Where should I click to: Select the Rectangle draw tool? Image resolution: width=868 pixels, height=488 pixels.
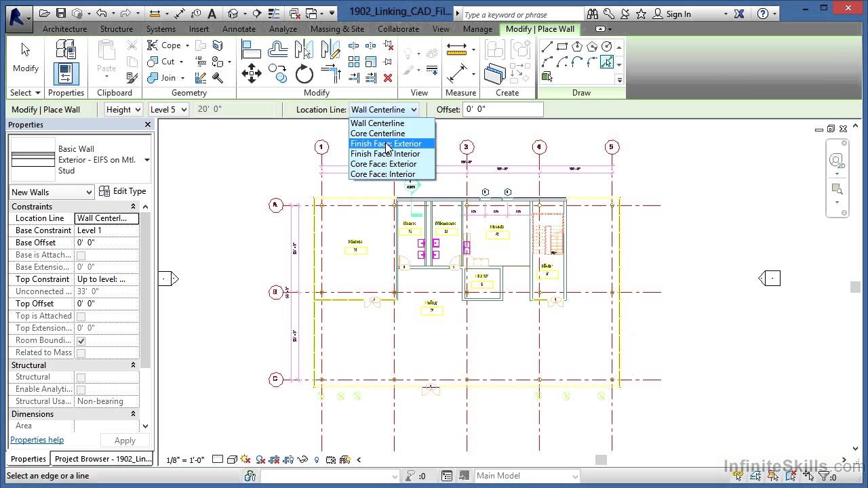coord(562,46)
